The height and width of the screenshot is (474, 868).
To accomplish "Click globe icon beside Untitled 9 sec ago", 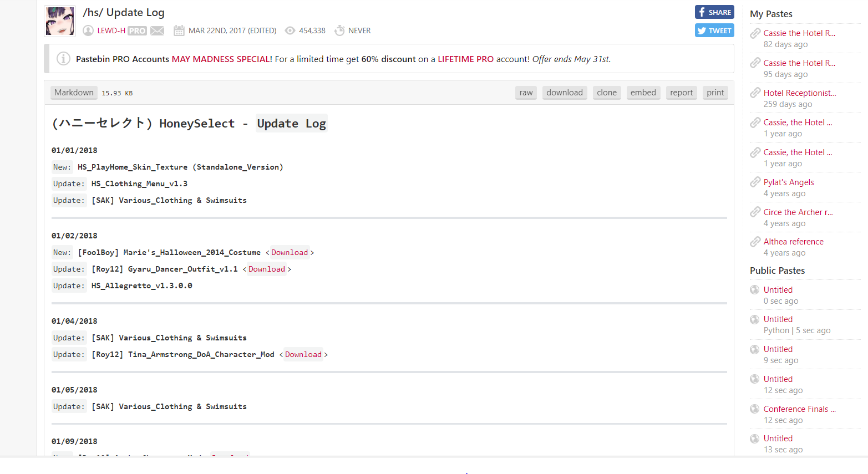I will pyautogui.click(x=754, y=349).
